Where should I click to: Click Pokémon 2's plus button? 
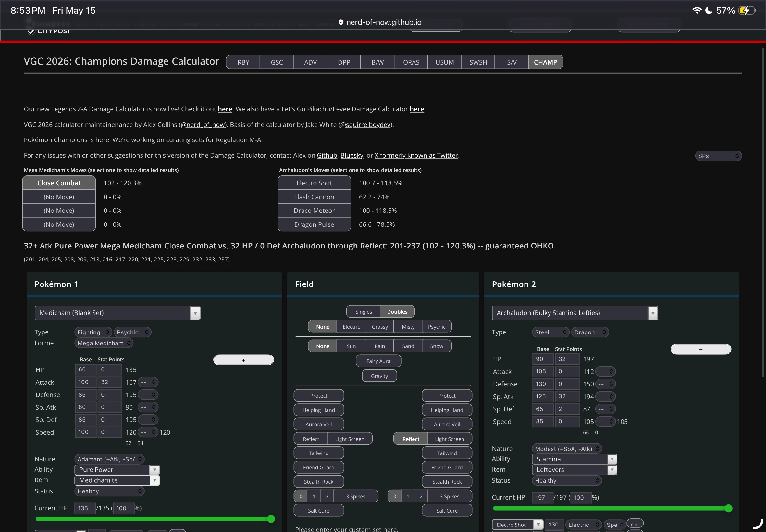pyautogui.click(x=701, y=349)
